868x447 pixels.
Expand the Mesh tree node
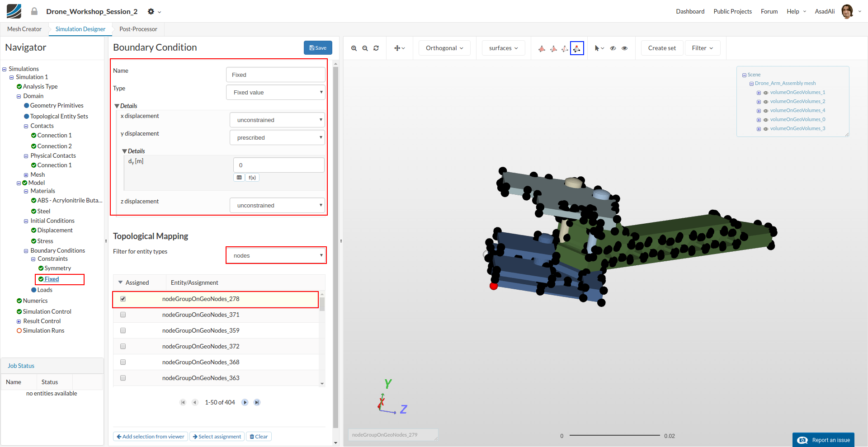[x=26, y=175]
